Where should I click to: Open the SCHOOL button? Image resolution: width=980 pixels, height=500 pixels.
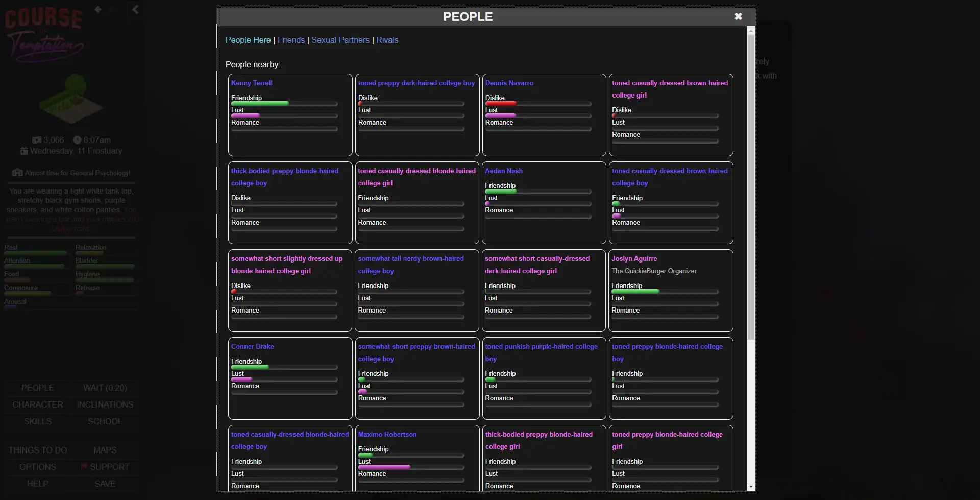(105, 421)
